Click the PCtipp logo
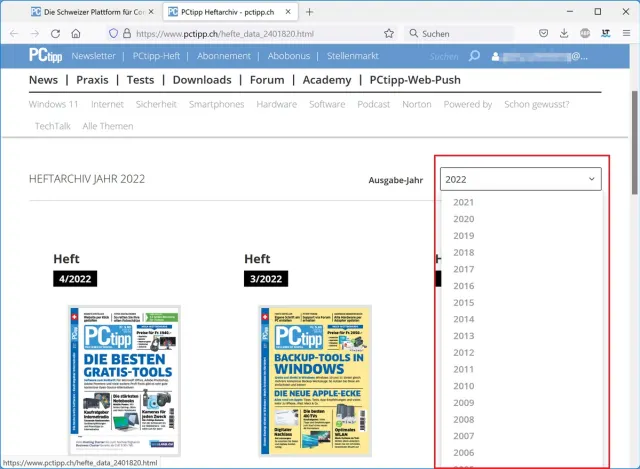This screenshot has width=640, height=469. [46, 56]
